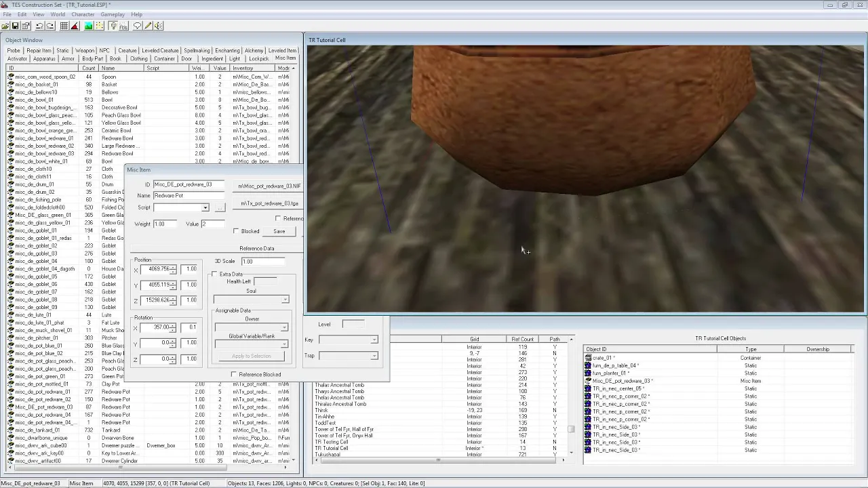Open the Gameplay menu
The width and height of the screenshot is (868, 488).
click(x=113, y=14)
